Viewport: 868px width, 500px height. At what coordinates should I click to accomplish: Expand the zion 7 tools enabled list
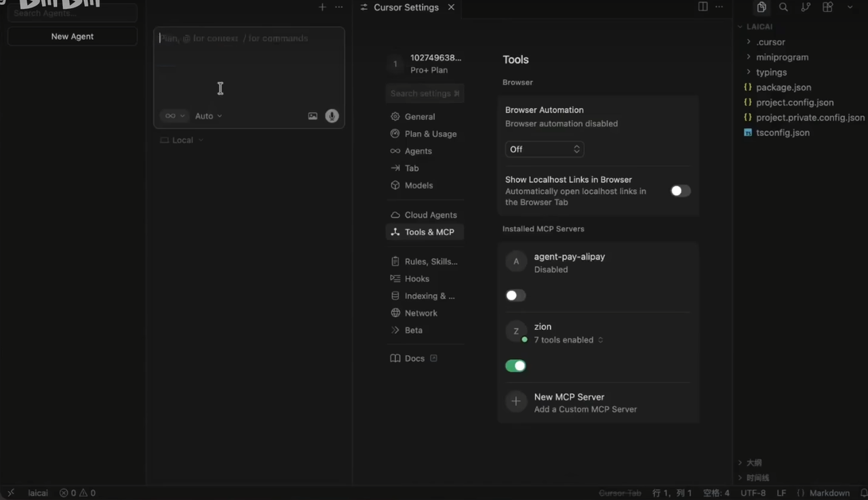point(568,340)
